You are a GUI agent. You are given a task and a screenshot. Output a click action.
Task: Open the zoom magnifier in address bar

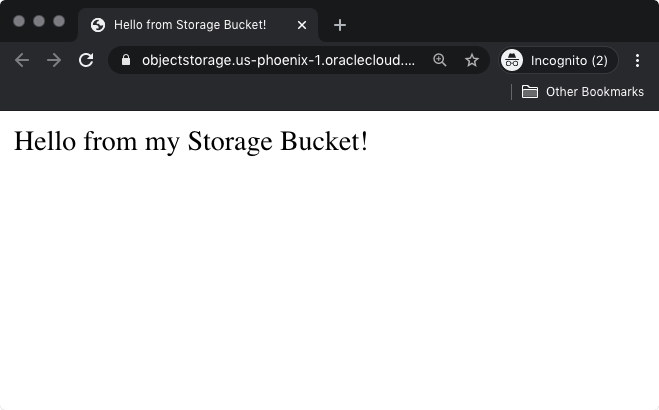click(440, 60)
